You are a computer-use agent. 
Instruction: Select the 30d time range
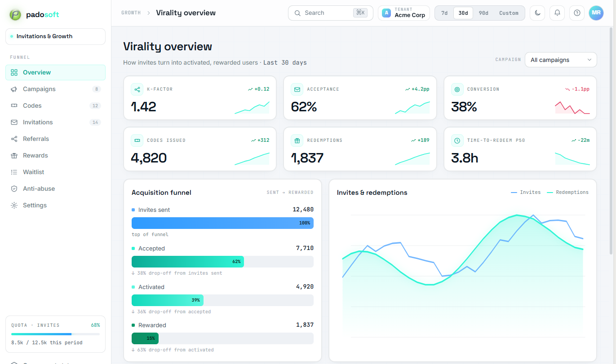point(463,13)
